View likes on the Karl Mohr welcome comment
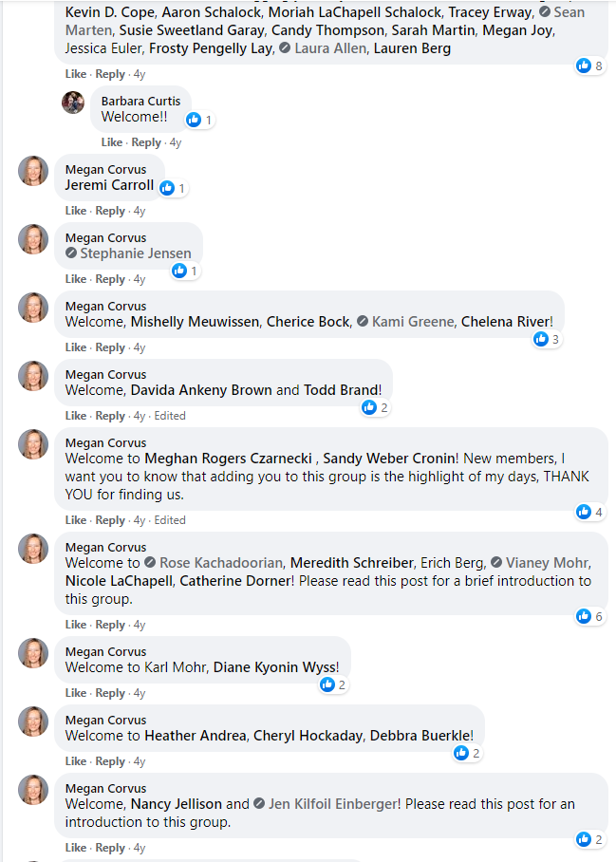 (333, 684)
